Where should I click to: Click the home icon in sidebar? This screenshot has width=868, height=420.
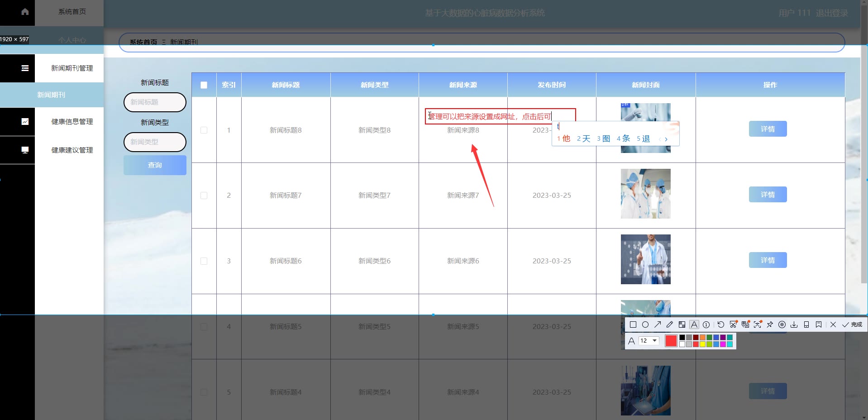coord(25,12)
